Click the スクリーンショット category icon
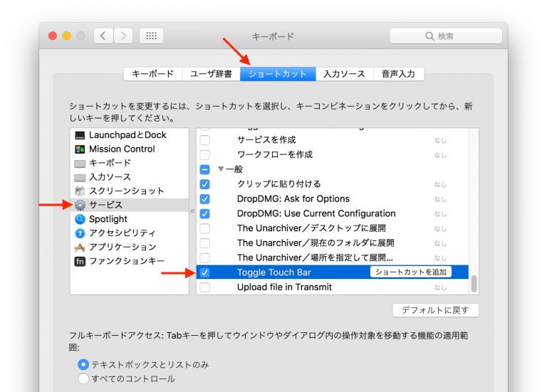Screen dimensions: 547x392 (x=80, y=191)
